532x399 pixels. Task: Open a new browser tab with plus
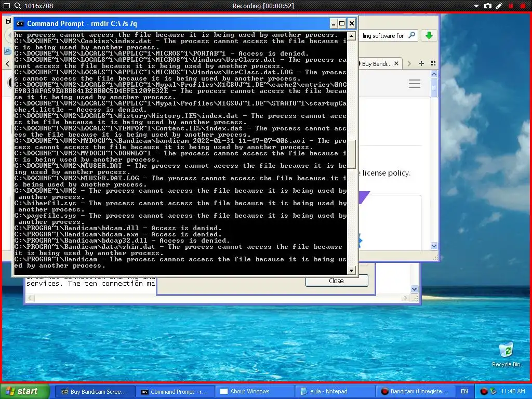[x=421, y=63]
